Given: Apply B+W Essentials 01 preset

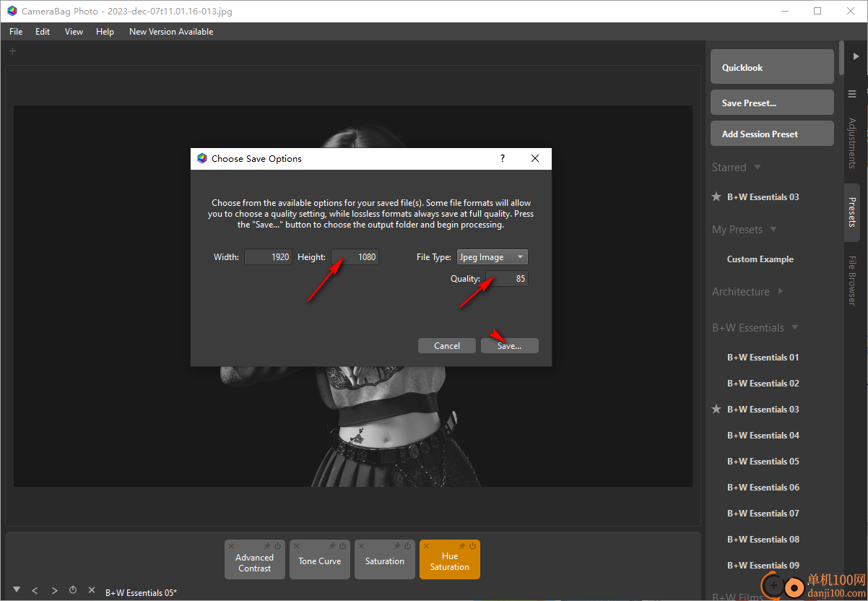Looking at the screenshot, I should [763, 358].
